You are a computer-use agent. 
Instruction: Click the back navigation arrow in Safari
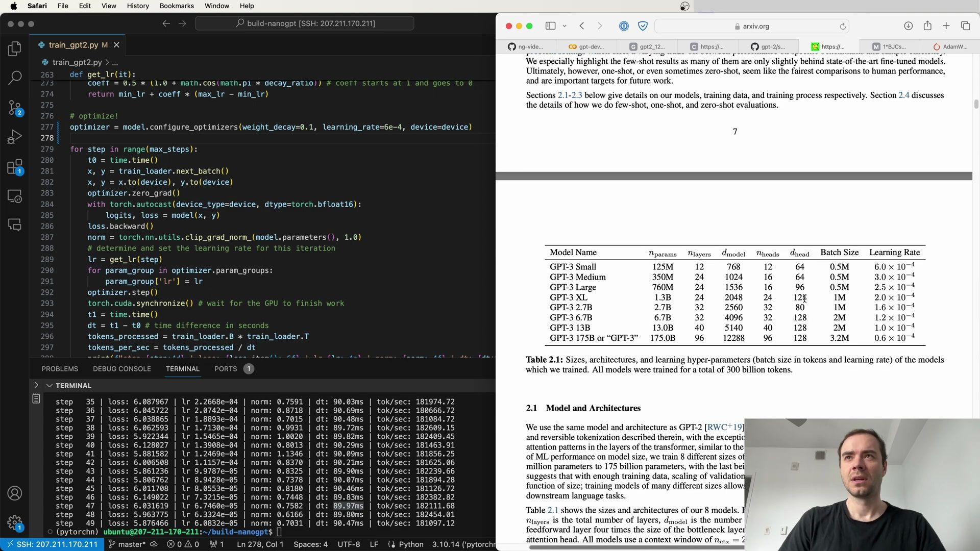pyautogui.click(x=581, y=26)
